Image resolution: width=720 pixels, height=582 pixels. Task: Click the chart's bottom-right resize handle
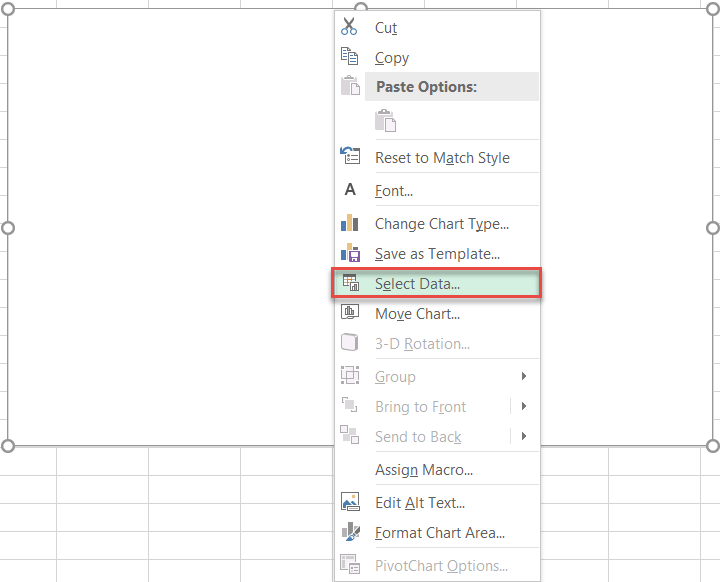[x=712, y=446]
